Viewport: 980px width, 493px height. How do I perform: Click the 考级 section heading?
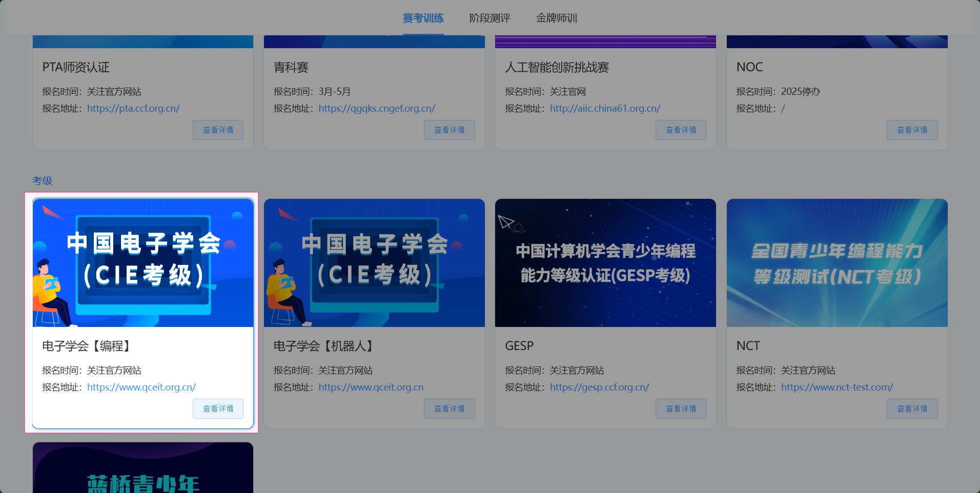click(43, 181)
